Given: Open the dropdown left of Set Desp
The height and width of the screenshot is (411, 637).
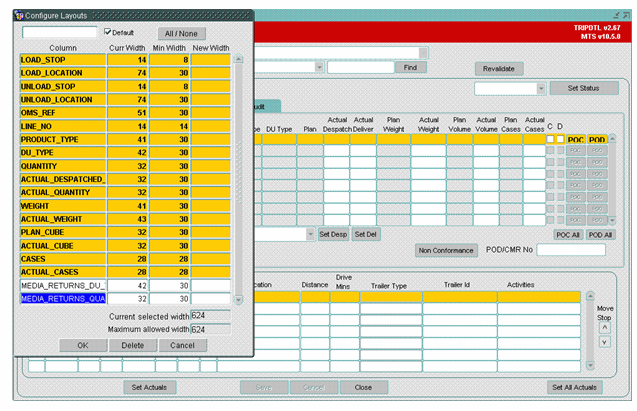Looking at the screenshot, I should (310, 234).
